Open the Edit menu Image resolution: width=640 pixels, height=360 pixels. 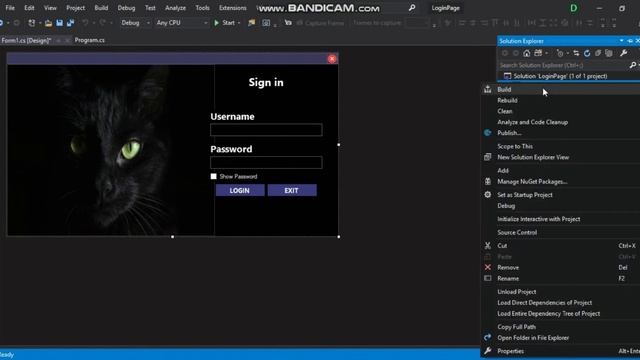coord(29,8)
